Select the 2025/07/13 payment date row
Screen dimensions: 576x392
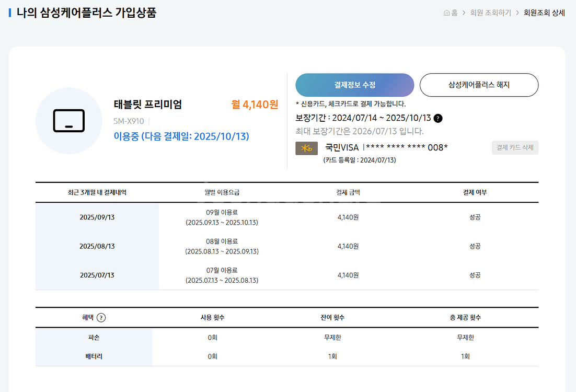pyautogui.click(x=97, y=275)
